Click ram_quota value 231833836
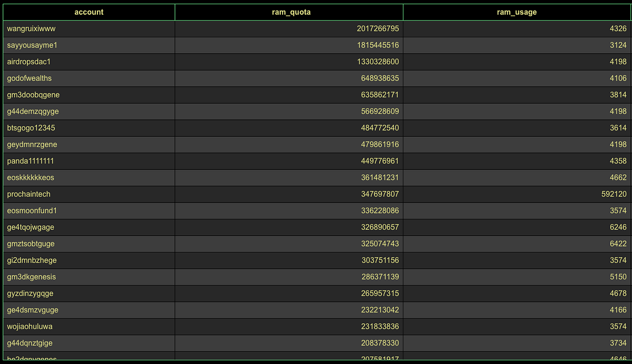Viewport: 632px width, 364px height. [380, 327]
